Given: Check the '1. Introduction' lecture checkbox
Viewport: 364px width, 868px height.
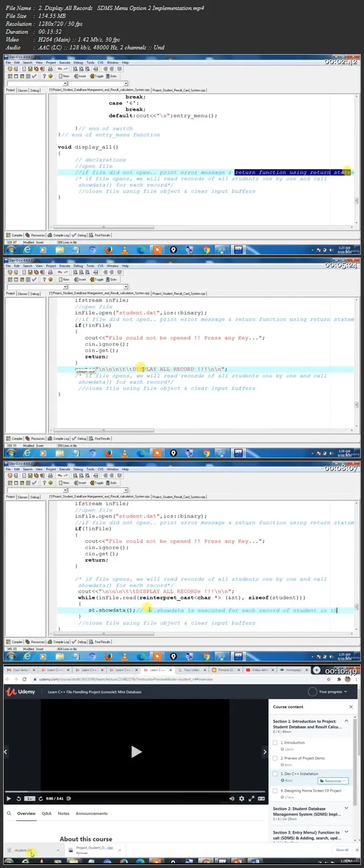Looking at the screenshot, I should tap(275, 742).
